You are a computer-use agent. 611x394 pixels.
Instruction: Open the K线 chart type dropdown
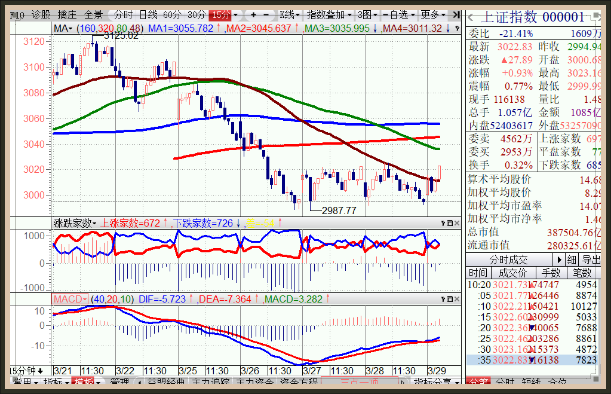tap(289, 15)
